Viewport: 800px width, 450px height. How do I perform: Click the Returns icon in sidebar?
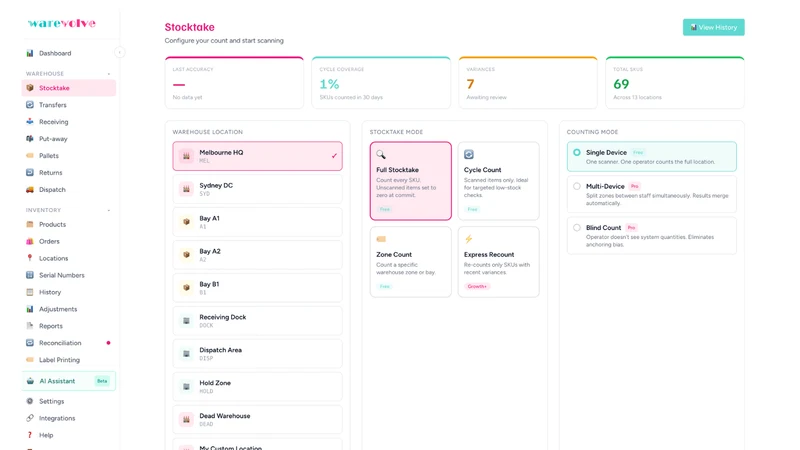point(30,172)
